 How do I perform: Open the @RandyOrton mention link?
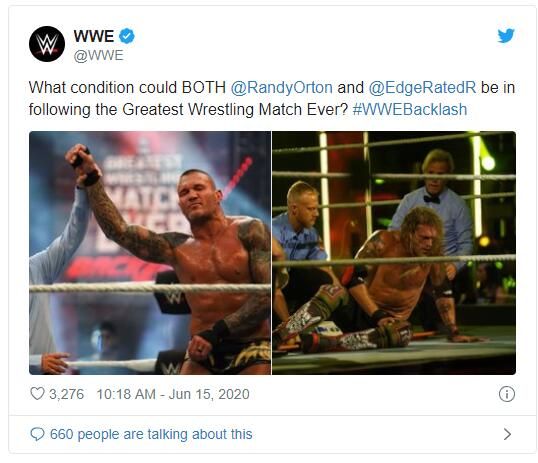point(281,88)
